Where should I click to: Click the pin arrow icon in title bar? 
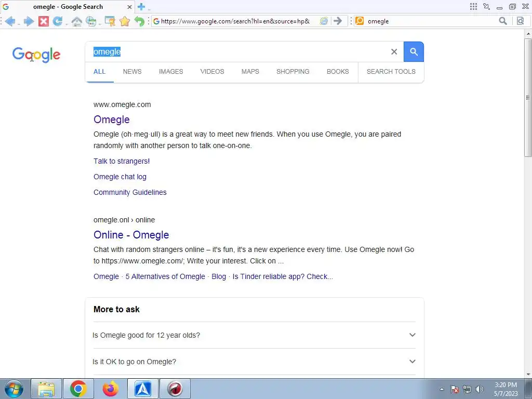(x=486, y=6)
